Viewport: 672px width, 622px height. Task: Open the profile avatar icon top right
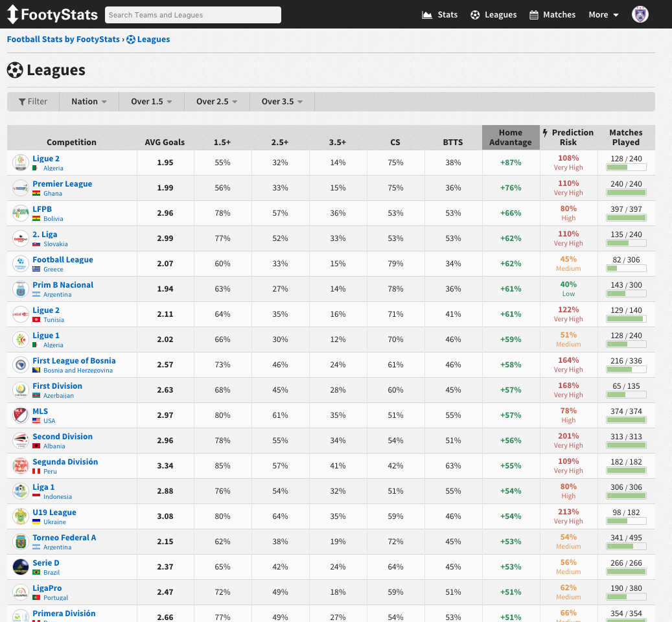[x=640, y=14]
